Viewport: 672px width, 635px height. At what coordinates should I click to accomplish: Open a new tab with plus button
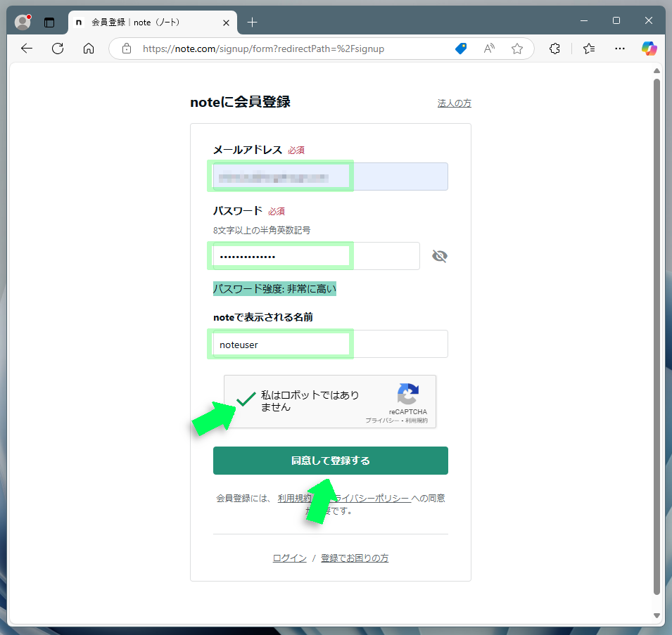click(x=253, y=23)
